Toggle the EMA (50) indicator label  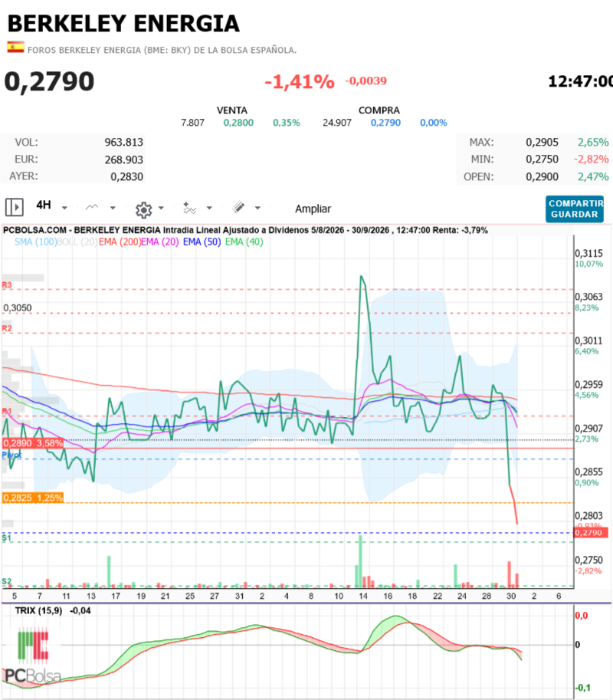[x=202, y=242]
